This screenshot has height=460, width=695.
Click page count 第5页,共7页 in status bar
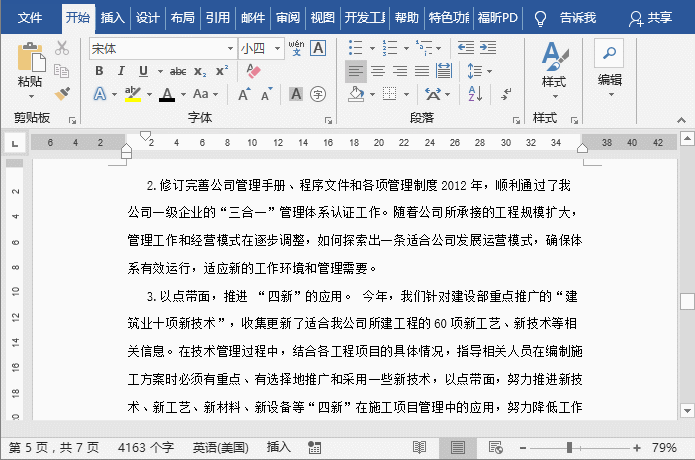[x=54, y=448]
